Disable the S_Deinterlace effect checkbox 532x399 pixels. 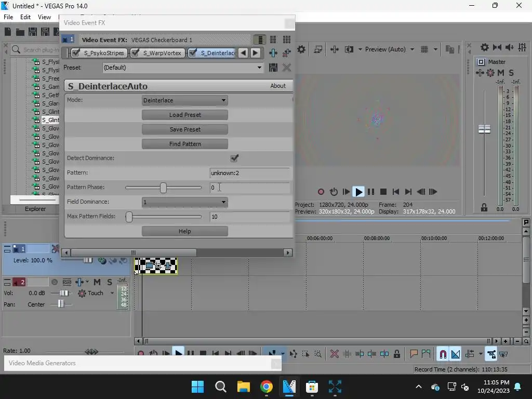(193, 52)
